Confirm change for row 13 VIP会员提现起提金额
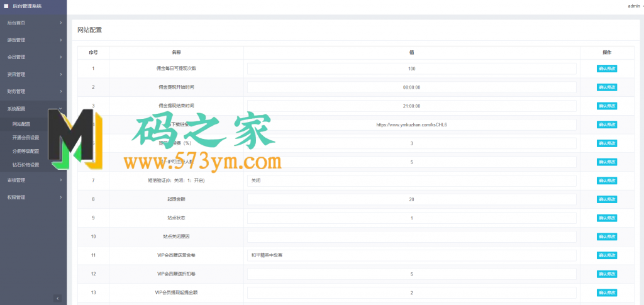Image resolution: width=644 pixels, height=305 pixels. 607,292
